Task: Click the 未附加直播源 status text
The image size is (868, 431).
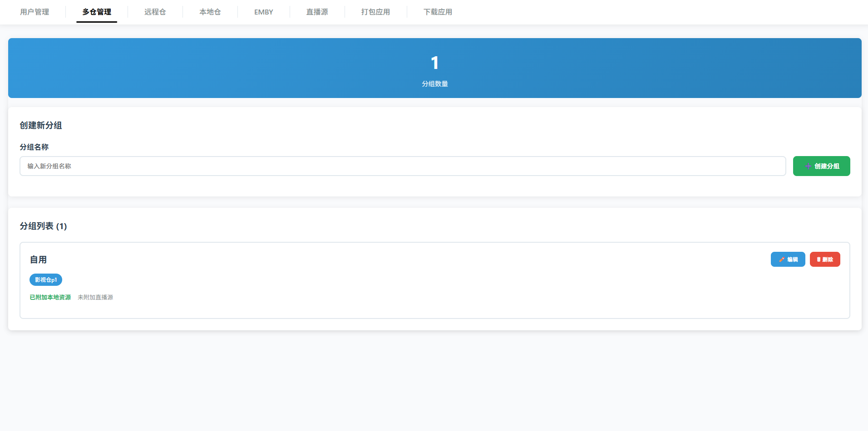Action: pos(95,298)
